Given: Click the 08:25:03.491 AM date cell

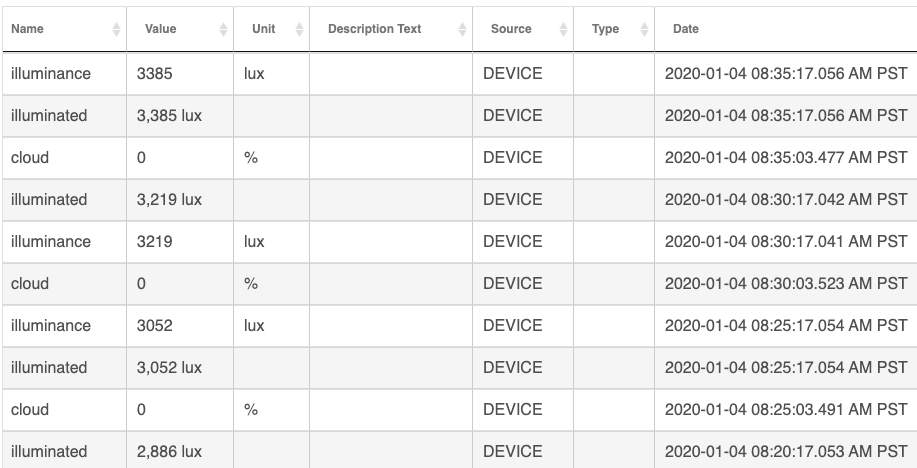Looking at the screenshot, I should [x=786, y=410].
